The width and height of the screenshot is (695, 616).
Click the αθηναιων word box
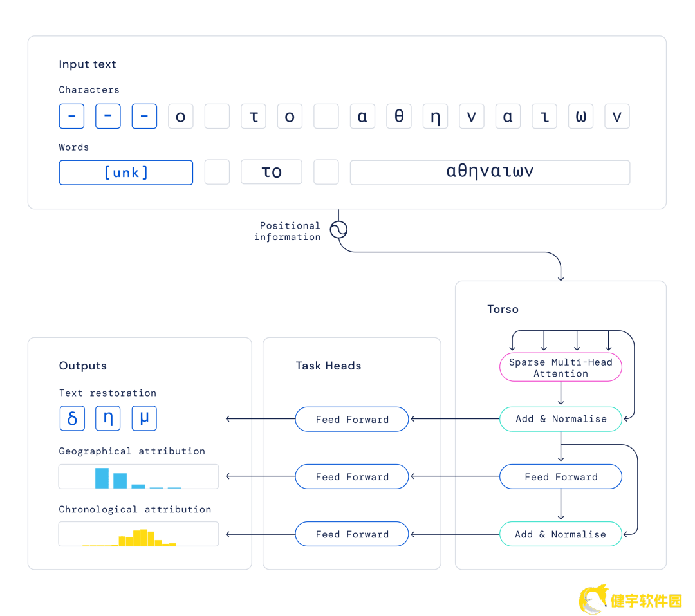(490, 173)
